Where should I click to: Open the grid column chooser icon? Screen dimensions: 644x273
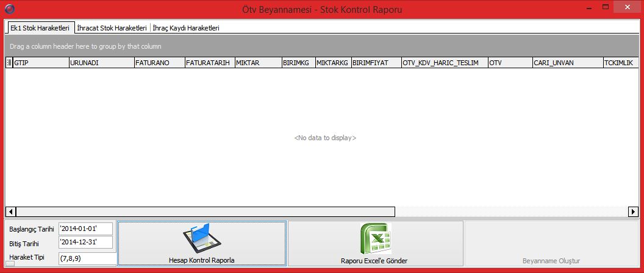(x=9, y=63)
